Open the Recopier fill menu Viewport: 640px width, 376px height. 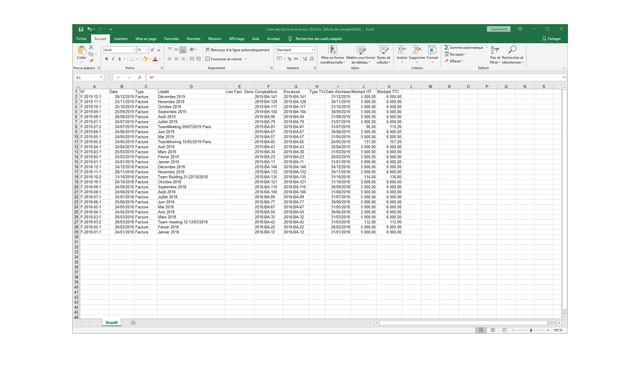tap(455, 54)
